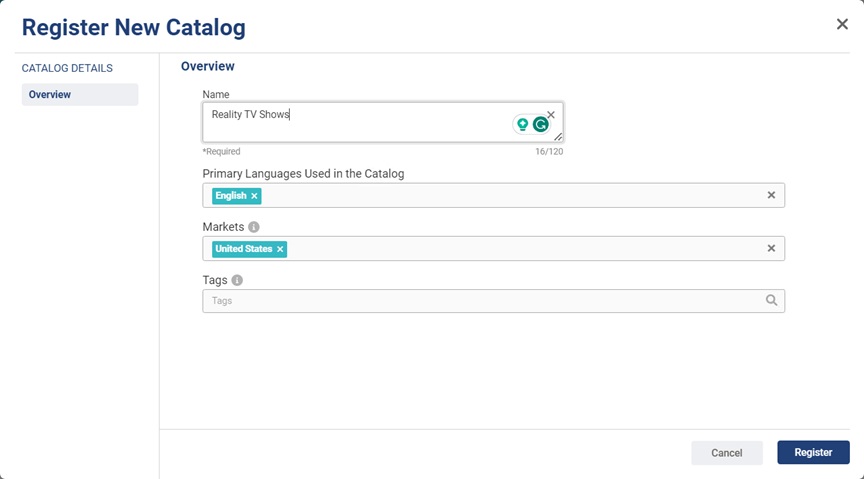Click the lightbulb suggestion icon in the Name field
Viewport: 864px width, 479px height.
click(x=522, y=125)
